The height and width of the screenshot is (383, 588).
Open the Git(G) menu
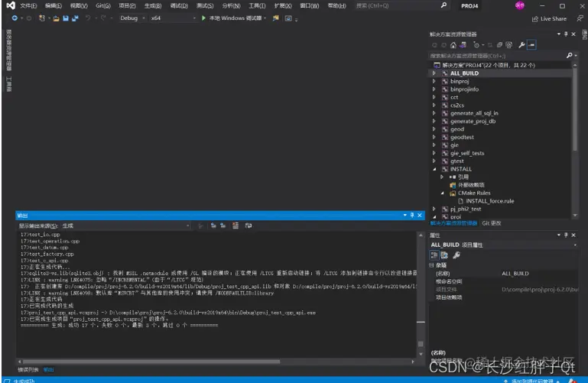(102, 5)
